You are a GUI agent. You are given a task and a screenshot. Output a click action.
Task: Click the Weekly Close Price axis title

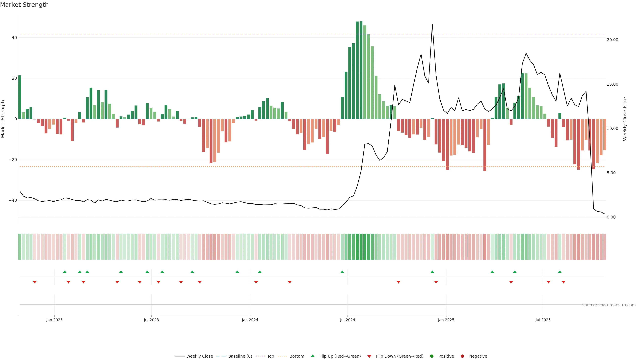tap(625, 119)
